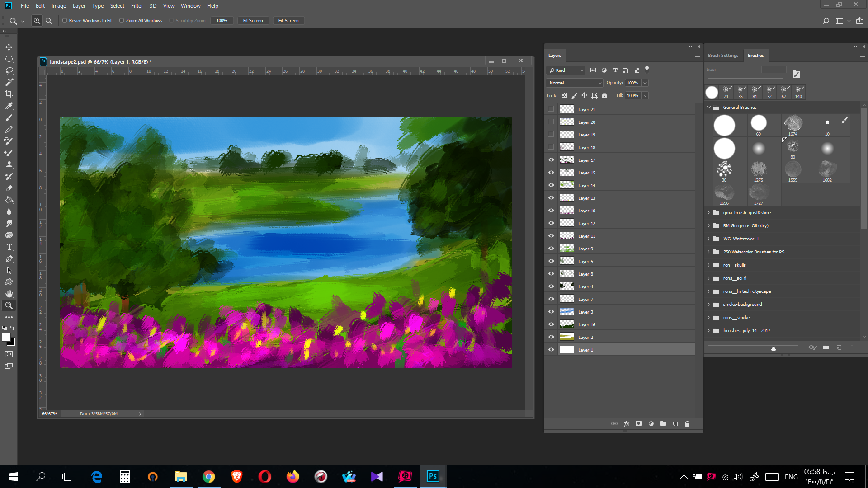Screen dimensions: 868x488
Task: Open the Normal blend mode dropdown
Action: click(x=575, y=83)
